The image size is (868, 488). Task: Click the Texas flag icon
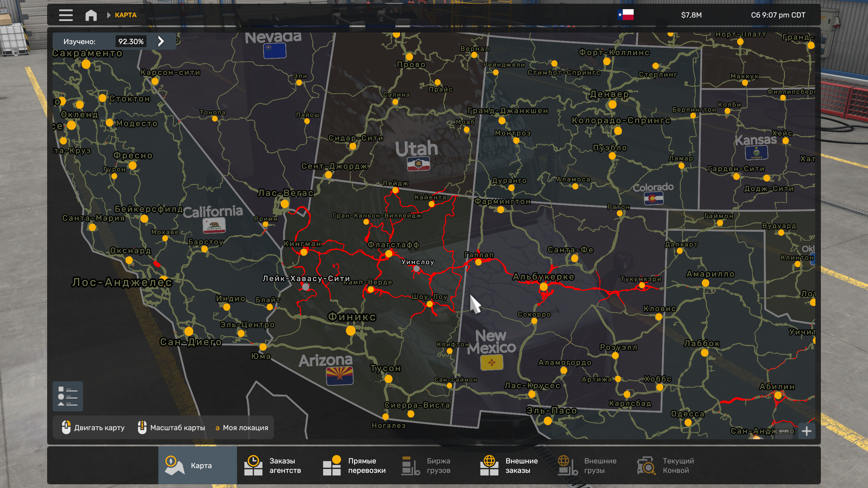[626, 15]
